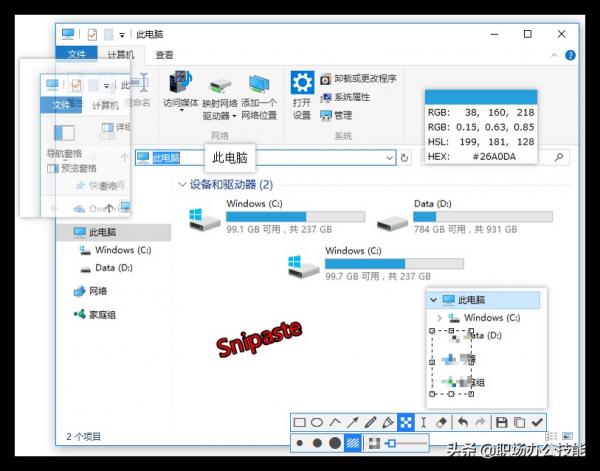Select the marker pen tool
The height and width of the screenshot is (471, 600).
pos(388,422)
